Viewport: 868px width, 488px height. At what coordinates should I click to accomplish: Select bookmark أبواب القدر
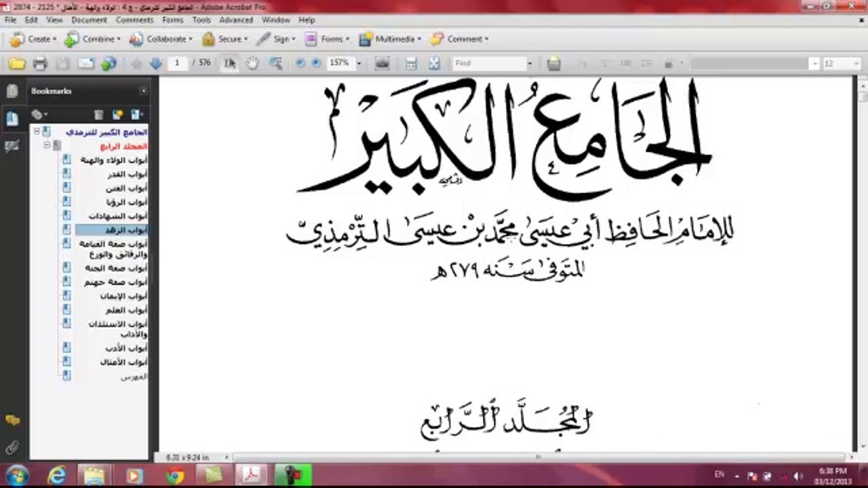click(x=127, y=174)
